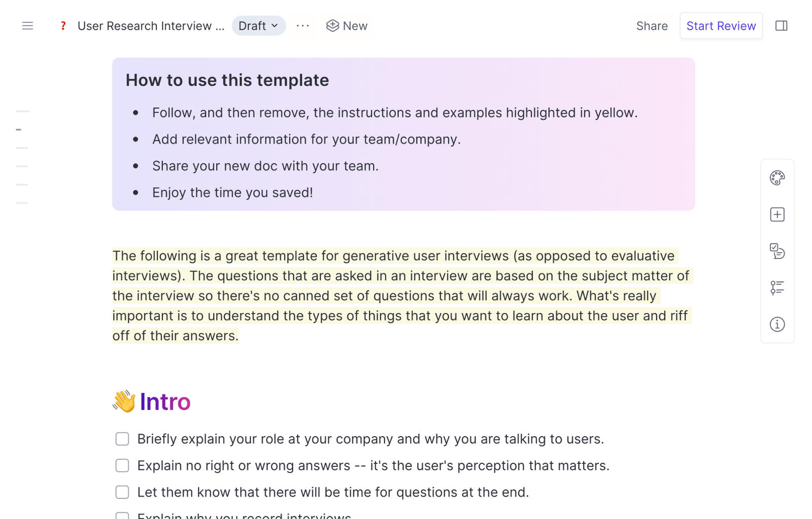Open the comments and tasks panel icon
The image size is (812, 519).
(x=777, y=251)
